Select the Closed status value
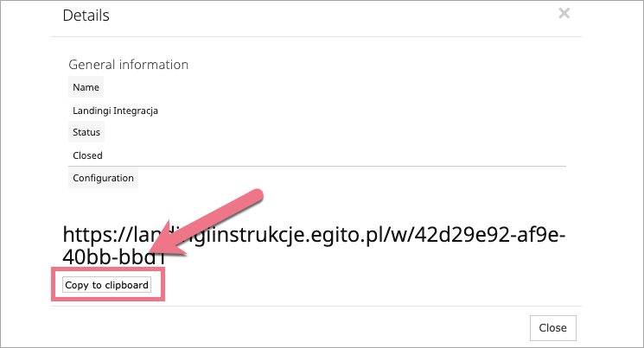Viewport: 644px width, 348px height. pos(87,155)
